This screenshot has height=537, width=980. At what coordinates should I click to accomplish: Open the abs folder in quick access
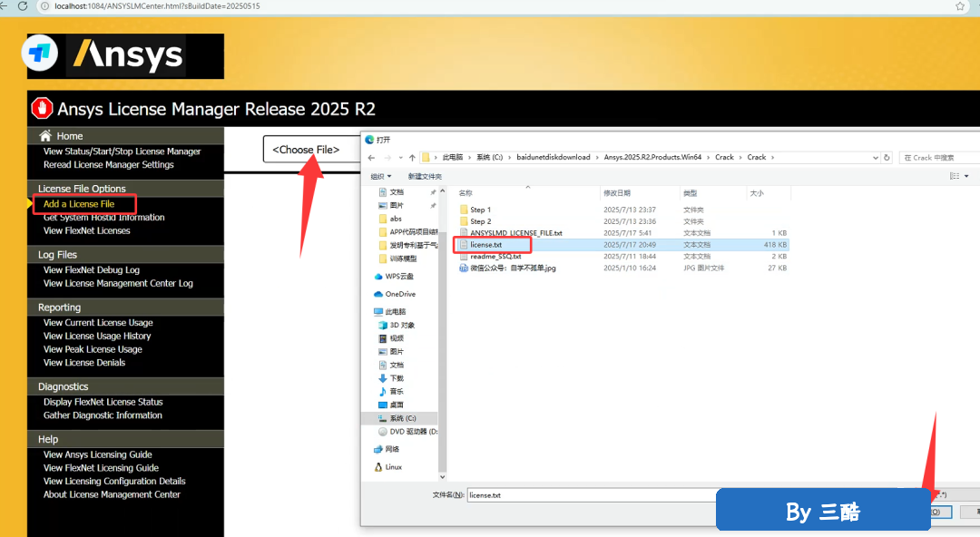click(x=390, y=219)
